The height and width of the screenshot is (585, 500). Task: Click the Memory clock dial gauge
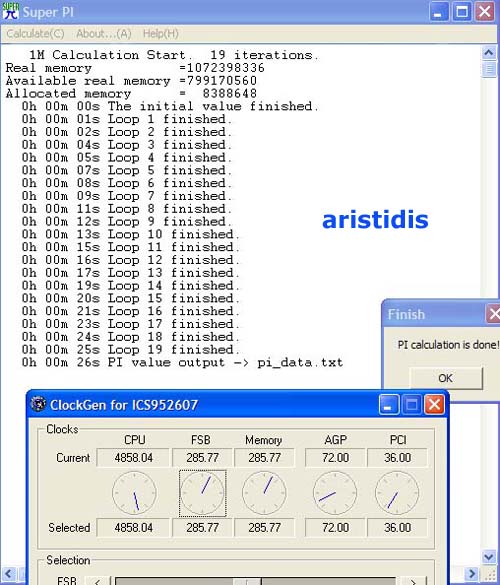(264, 493)
